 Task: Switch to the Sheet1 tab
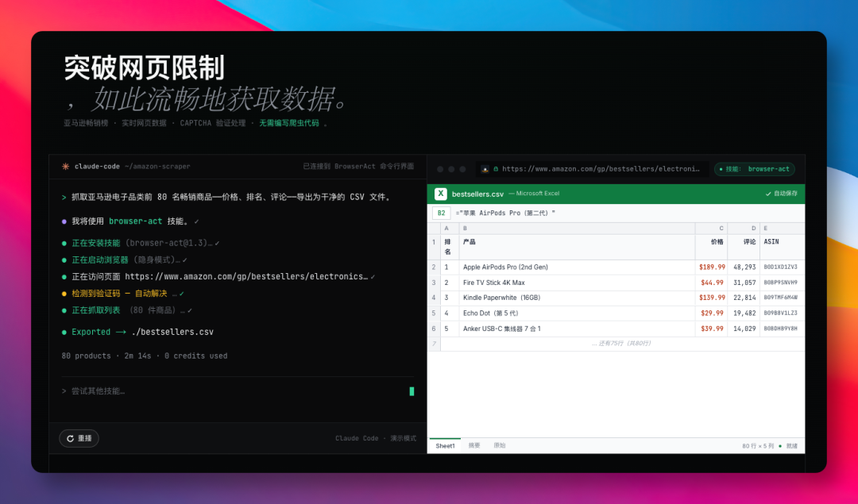coord(445,445)
